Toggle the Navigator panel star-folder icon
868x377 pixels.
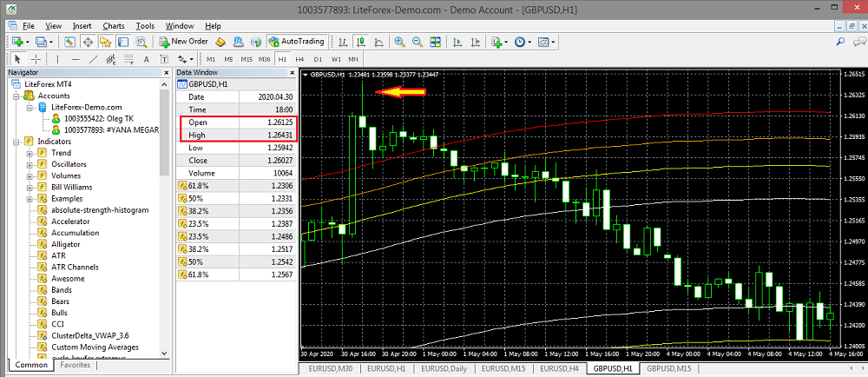(105, 42)
